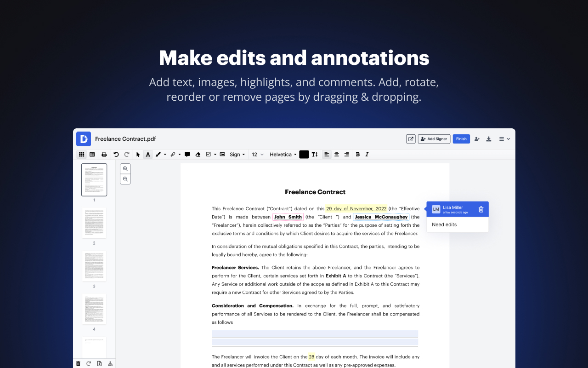
Task: Insert a checkbox with the checkmark tool
Action: (x=209, y=155)
